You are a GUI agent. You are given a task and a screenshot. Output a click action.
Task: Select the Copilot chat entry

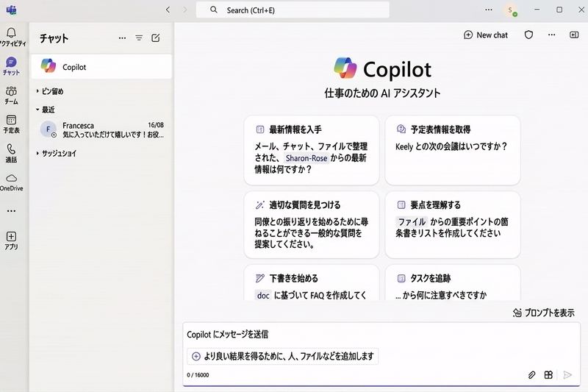[101, 67]
